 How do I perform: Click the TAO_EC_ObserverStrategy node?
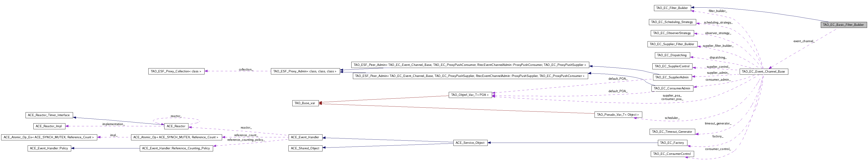pyautogui.click(x=672, y=33)
